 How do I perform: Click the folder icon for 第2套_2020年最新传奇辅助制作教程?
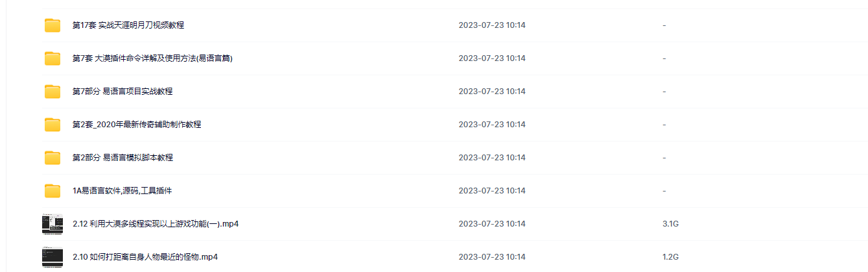click(x=53, y=125)
